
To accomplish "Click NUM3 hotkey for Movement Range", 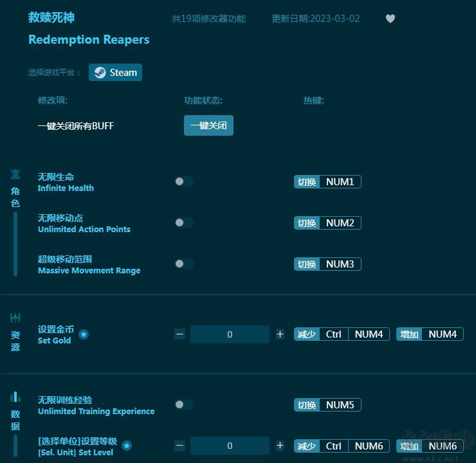I will tap(340, 264).
